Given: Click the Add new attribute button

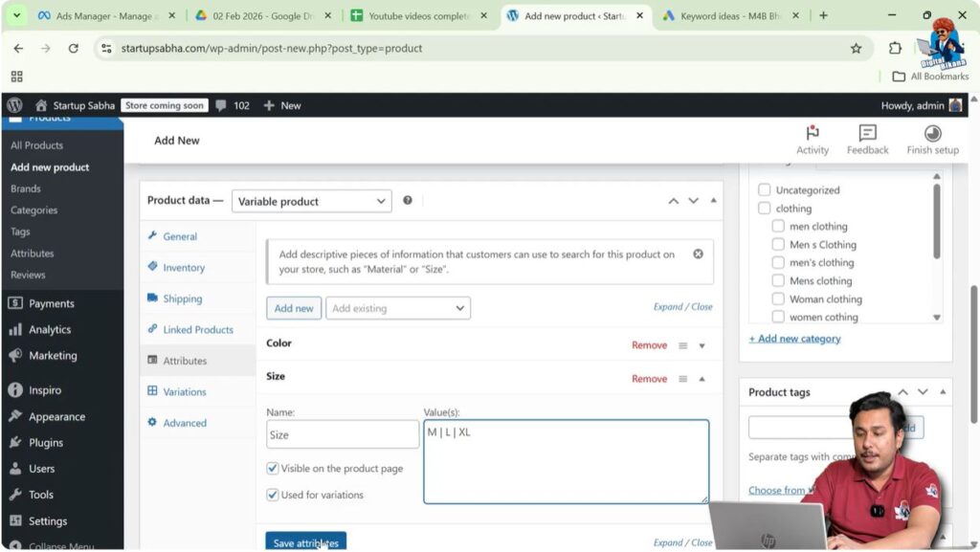Looking at the screenshot, I should tap(294, 308).
